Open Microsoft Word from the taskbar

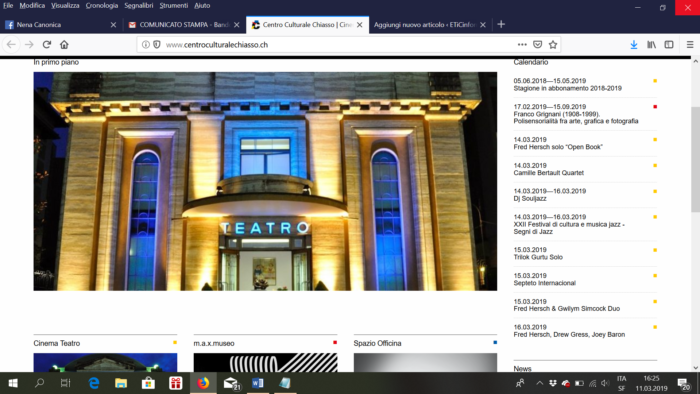coord(258,383)
